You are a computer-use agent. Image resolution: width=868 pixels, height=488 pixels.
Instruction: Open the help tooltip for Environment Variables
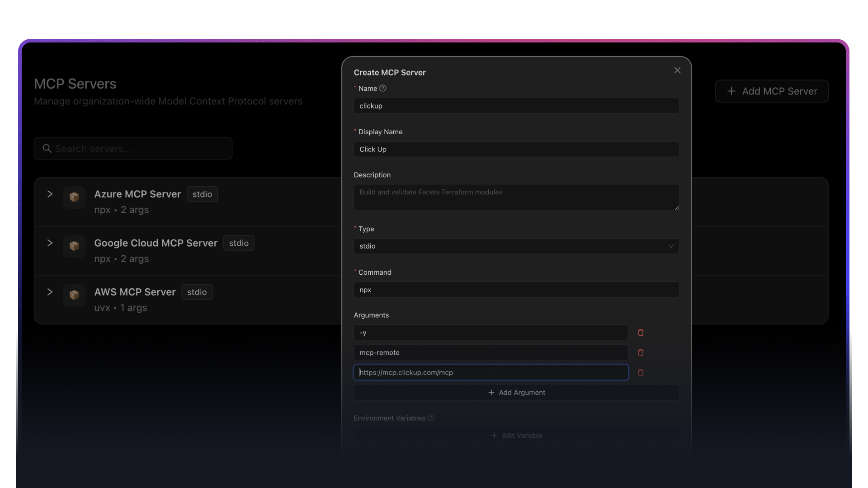pyautogui.click(x=430, y=418)
